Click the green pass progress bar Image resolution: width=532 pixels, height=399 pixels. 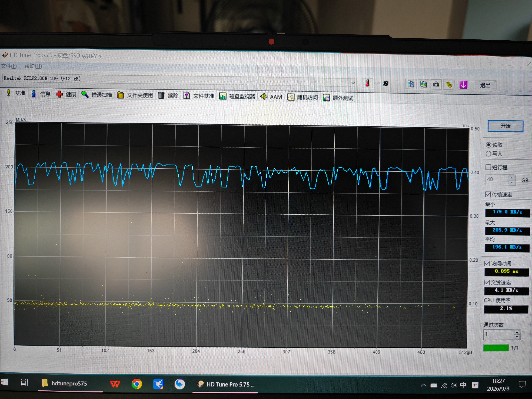(x=496, y=348)
